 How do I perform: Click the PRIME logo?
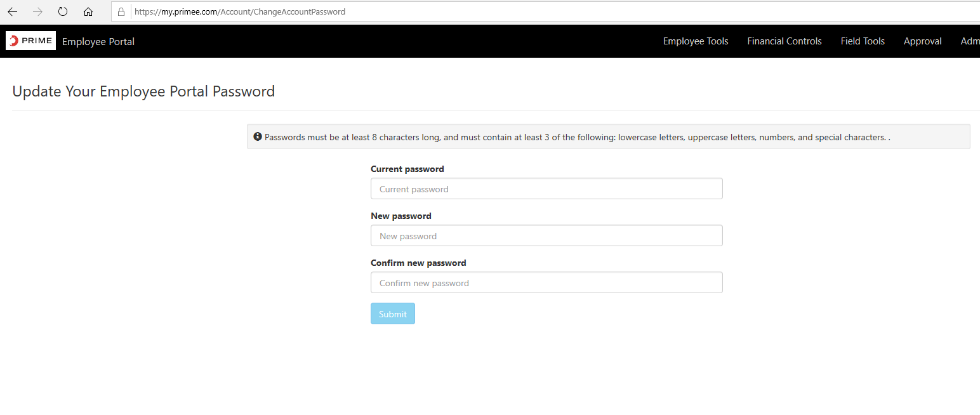(x=31, y=41)
